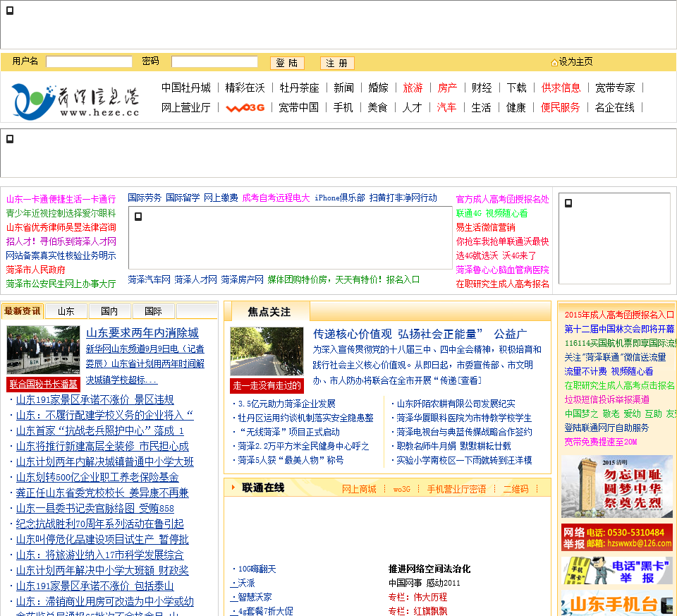This screenshot has height=616, width=677.
Task: Open 牡丹茶座 navigation item
Action: pyautogui.click(x=299, y=87)
